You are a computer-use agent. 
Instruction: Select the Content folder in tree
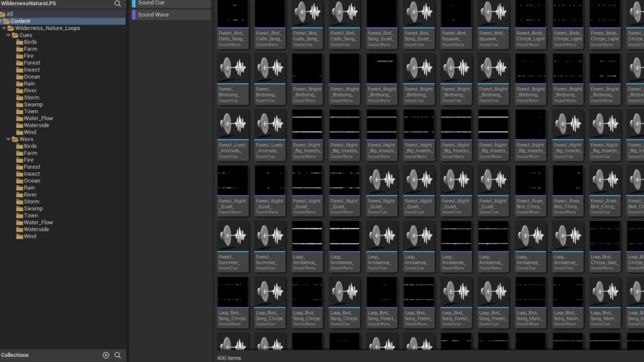20,21
